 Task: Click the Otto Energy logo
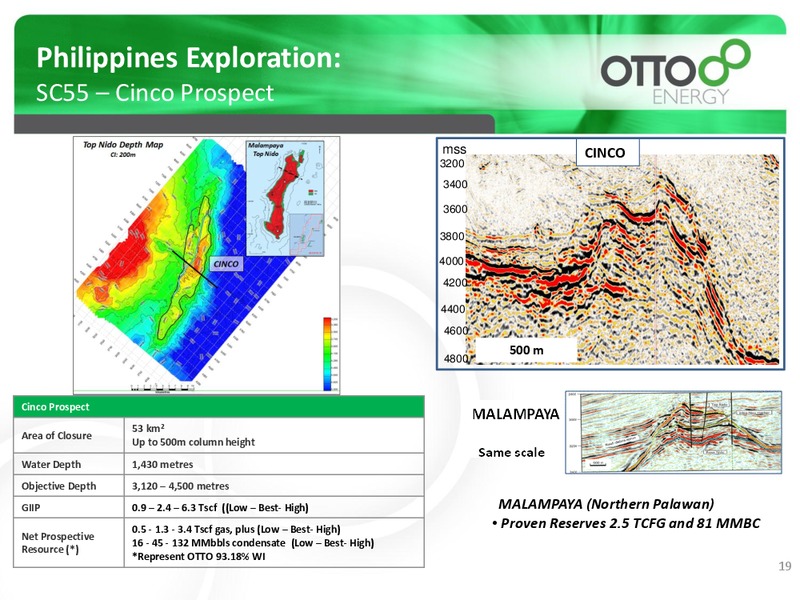pos(676,73)
